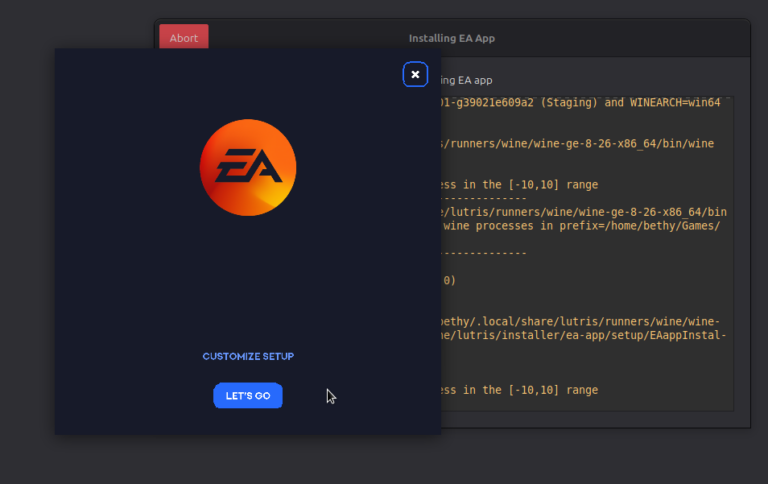
Task: Click log line '.local/share/lutris/runners/wine/wine-'
Action: click(580, 321)
